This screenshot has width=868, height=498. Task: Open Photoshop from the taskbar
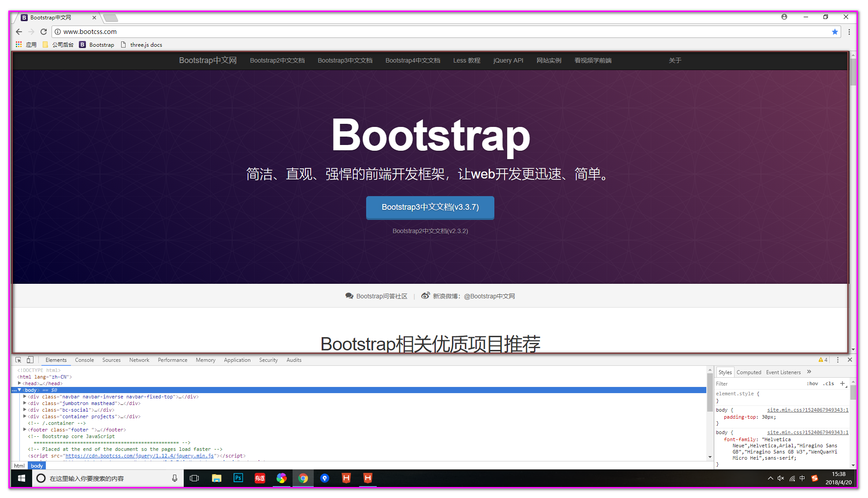(238, 478)
